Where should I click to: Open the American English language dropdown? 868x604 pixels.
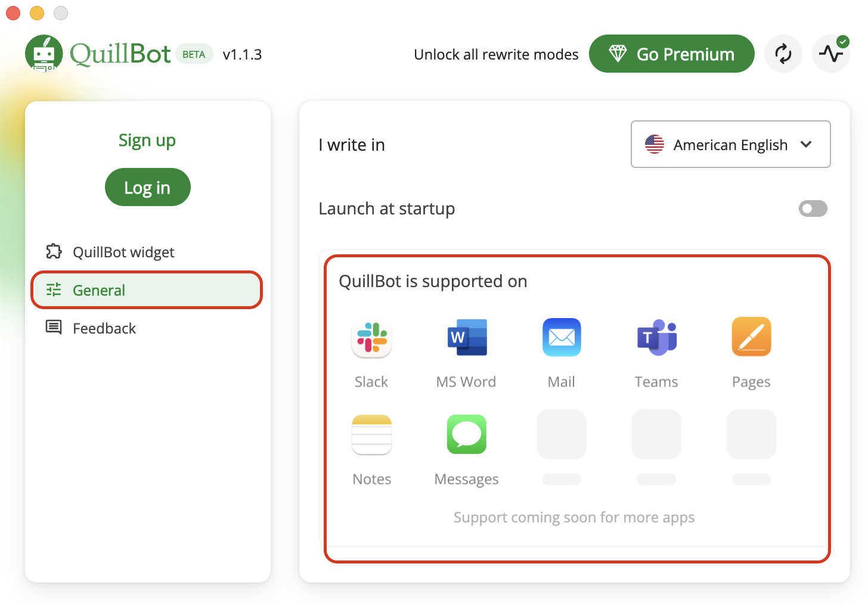click(731, 144)
